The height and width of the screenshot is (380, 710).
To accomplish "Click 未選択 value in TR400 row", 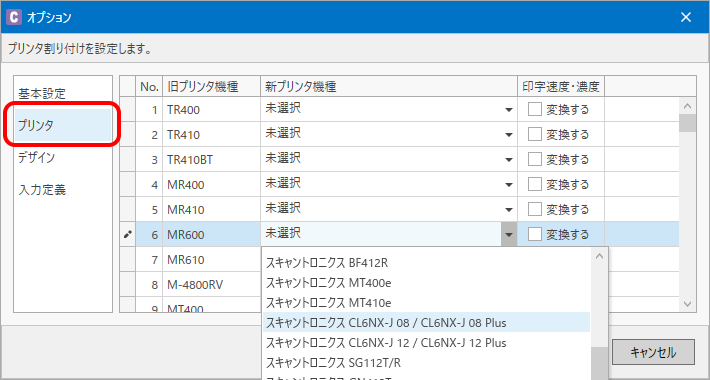I will [x=283, y=109].
